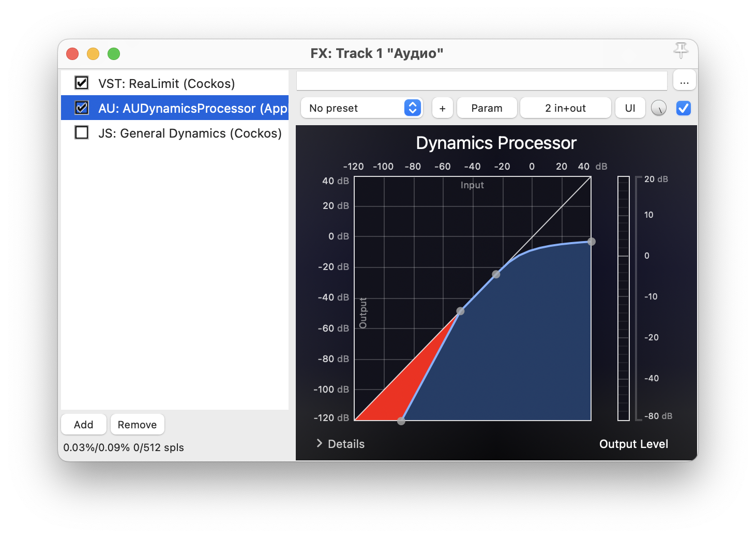Open the No preset dropdown
The width and height of the screenshot is (756, 538).
pos(362,108)
